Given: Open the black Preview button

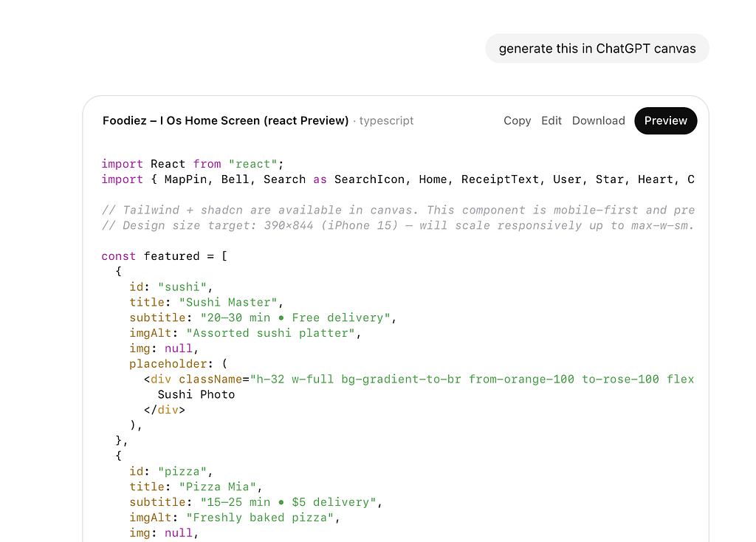Looking at the screenshot, I should click(x=665, y=120).
